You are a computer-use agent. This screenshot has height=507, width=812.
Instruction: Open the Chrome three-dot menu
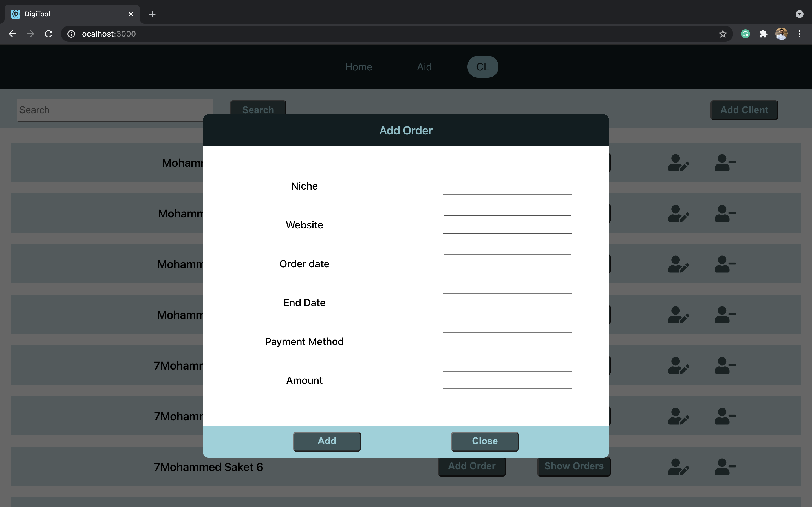click(800, 34)
